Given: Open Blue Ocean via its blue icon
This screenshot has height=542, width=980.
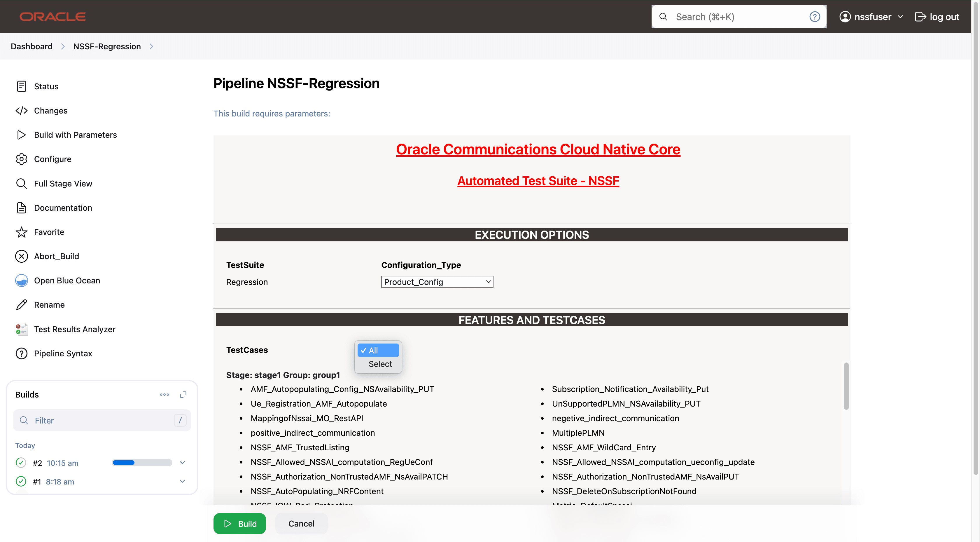Looking at the screenshot, I should (21, 280).
